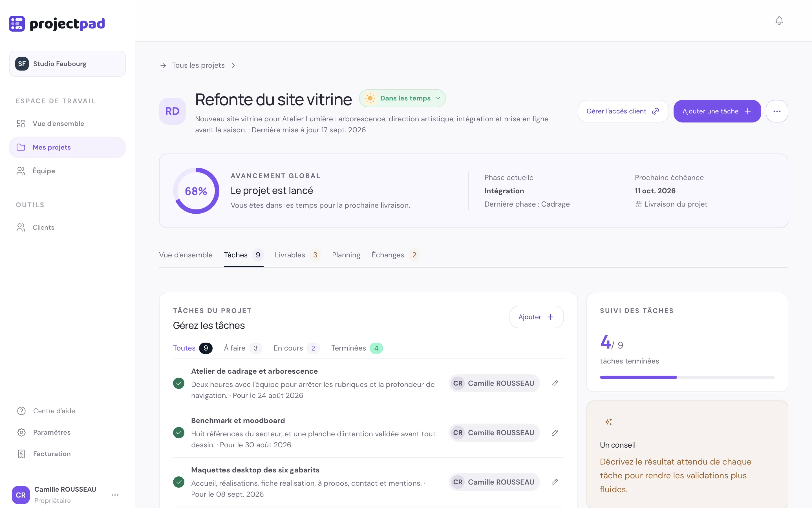Click the Ajouter button in Tâches du projet
812x508 pixels.
coord(536,317)
